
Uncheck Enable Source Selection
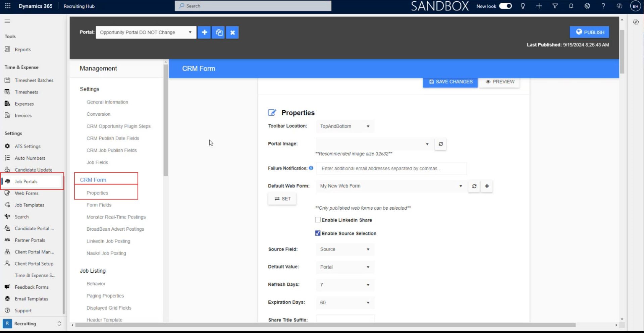tap(318, 233)
